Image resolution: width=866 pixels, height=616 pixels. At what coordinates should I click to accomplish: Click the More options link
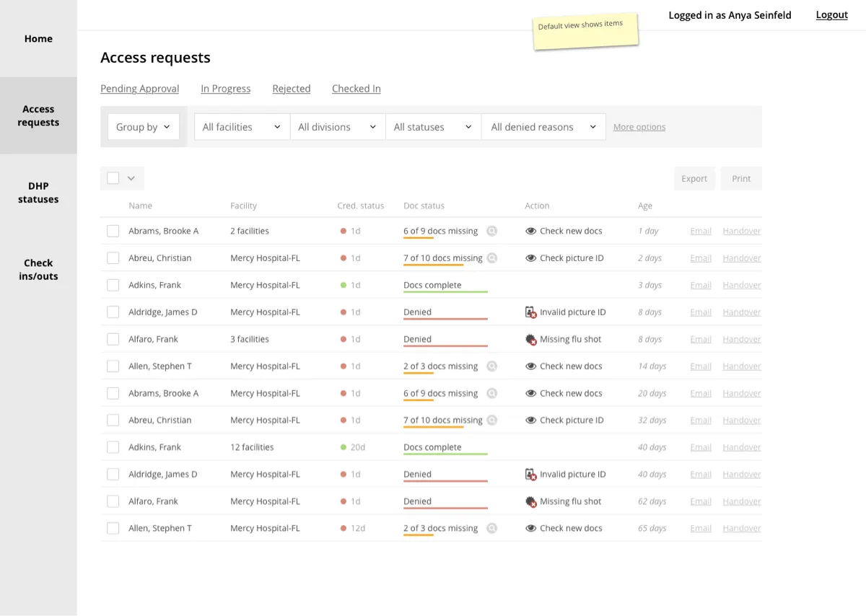click(639, 127)
